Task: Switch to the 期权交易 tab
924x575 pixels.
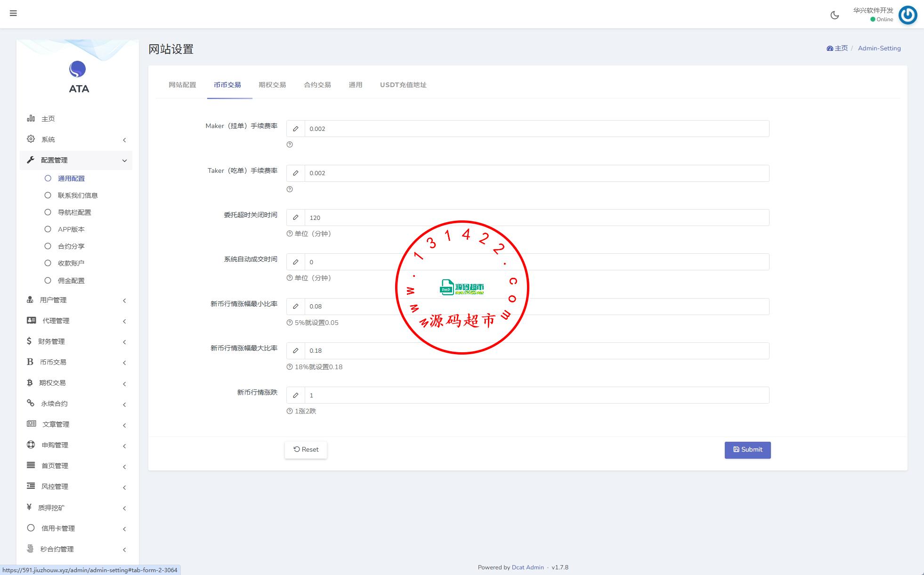Action: click(272, 85)
